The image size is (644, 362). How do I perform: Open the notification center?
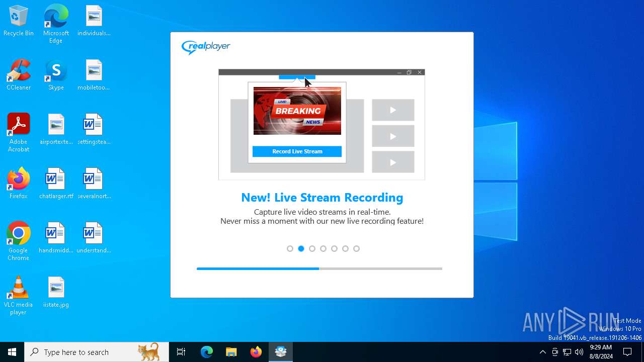pyautogui.click(x=627, y=352)
